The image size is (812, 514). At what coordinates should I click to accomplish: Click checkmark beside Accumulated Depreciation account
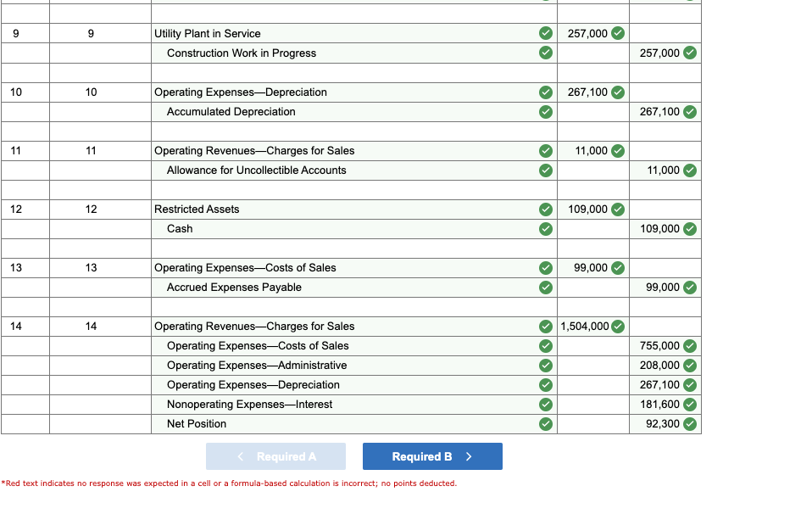coord(545,111)
